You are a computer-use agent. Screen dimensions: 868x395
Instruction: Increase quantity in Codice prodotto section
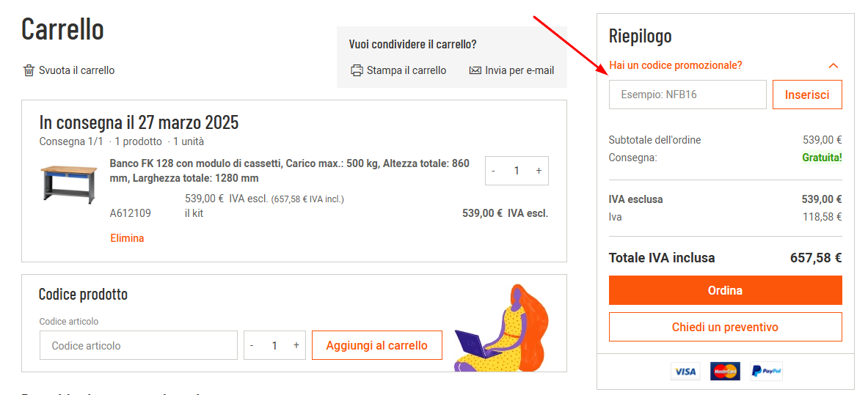tap(296, 345)
